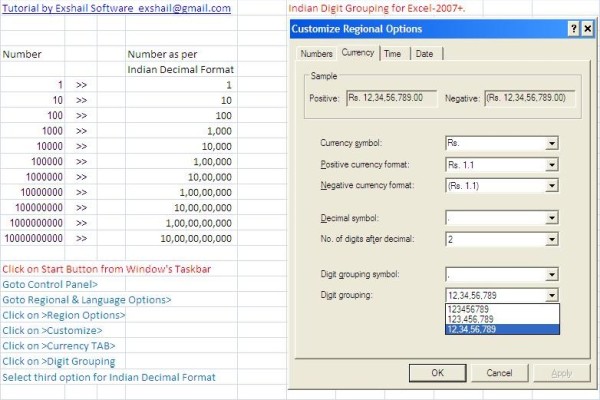Select the Date tab
Image resolution: width=600 pixels, height=400 pixels.
click(x=424, y=53)
